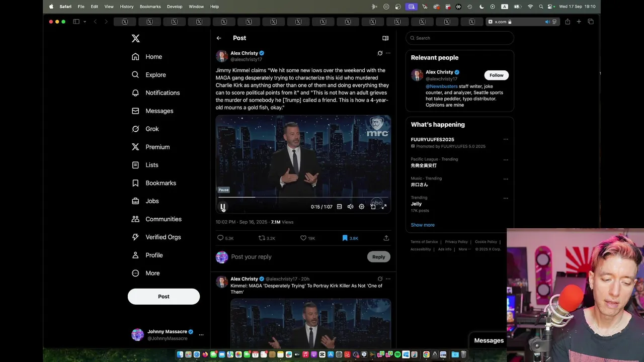The image size is (644, 362).
Task: Share the main post
Action: coord(386,238)
